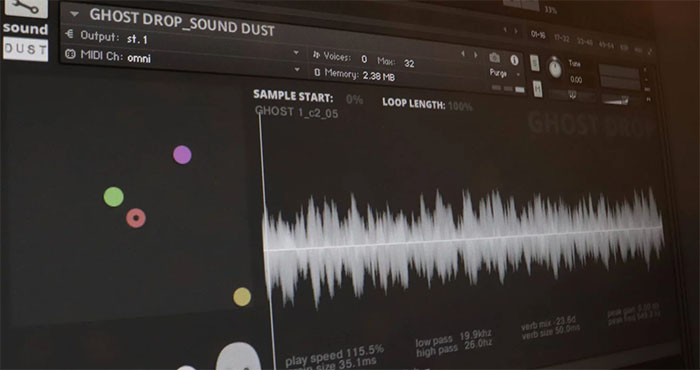Click the Memory 2.38 MB readout
Screen dimensions: 700x370
(x=379, y=76)
